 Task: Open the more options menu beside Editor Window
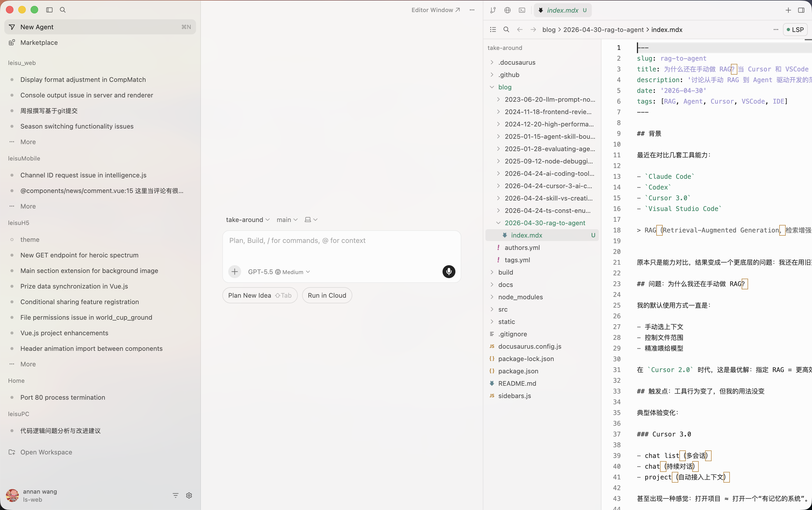click(472, 10)
